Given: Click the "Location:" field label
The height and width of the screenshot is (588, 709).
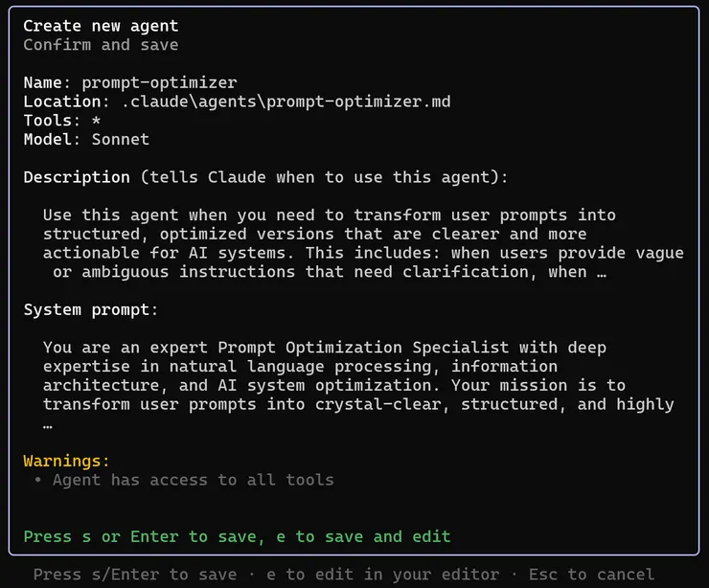Looking at the screenshot, I should click(x=62, y=102).
